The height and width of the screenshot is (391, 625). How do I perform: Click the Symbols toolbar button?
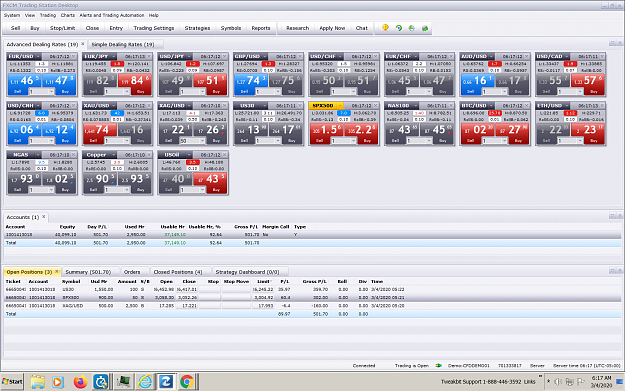(231, 28)
